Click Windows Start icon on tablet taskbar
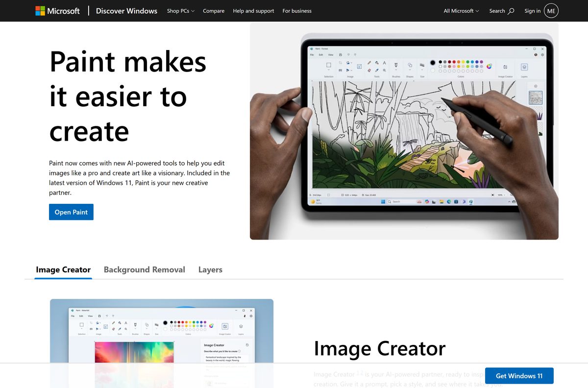The width and height of the screenshot is (588, 388). [x=383, y=201]
